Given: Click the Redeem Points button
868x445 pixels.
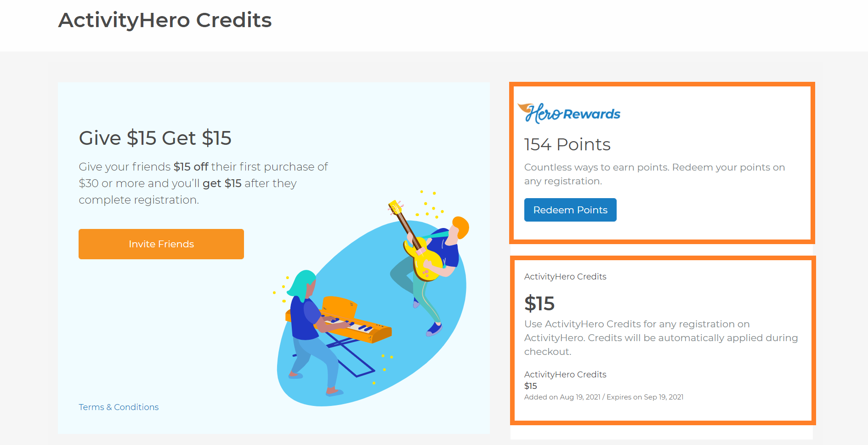Looking at the screenshot, I should coord(570,210).
